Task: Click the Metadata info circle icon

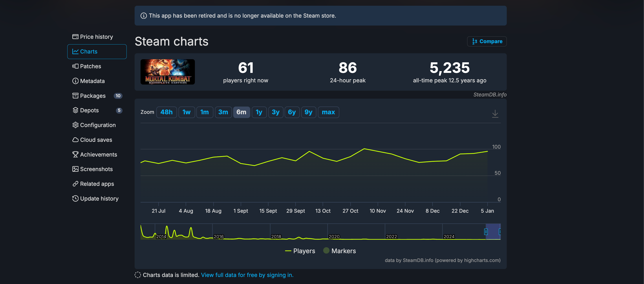Action: (75, 81)
